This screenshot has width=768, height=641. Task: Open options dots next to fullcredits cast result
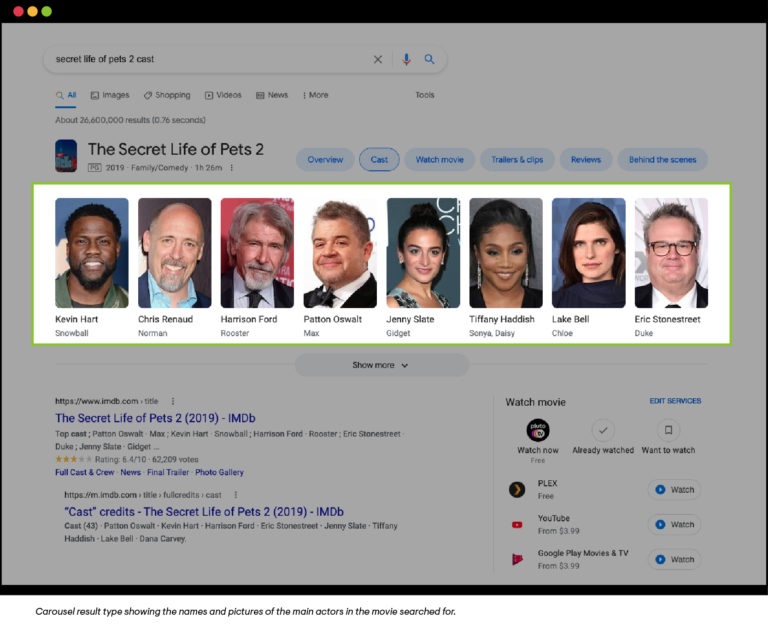pyautogui.click(x=236, y=495)
